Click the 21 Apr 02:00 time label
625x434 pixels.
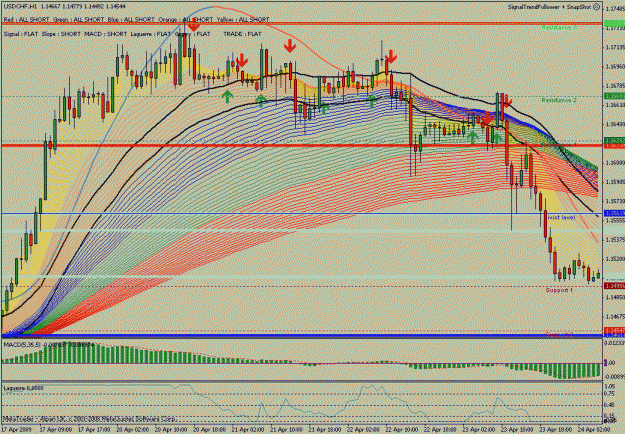[248, 430]
